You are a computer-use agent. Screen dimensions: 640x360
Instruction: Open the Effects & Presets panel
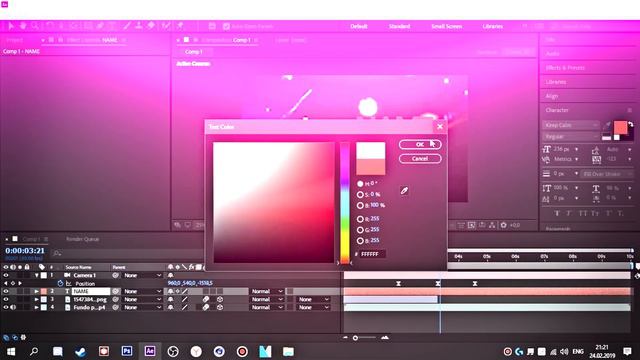(x=565, y=68)
